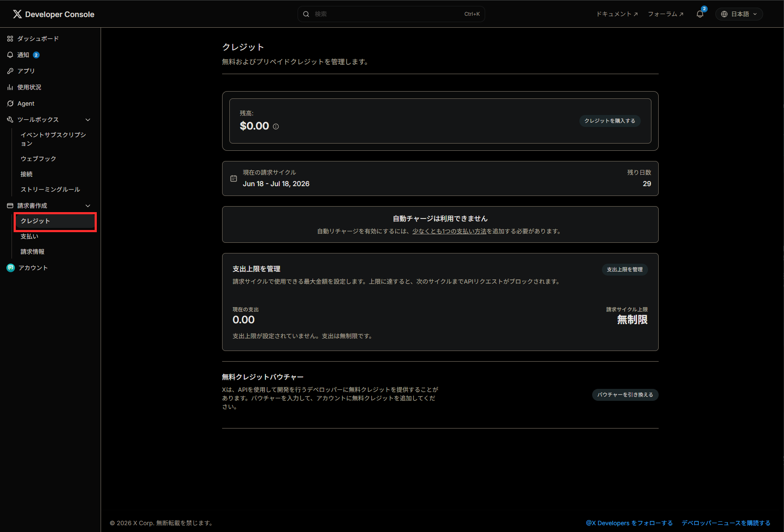Click the ダッシュボード grid icon
784x532 pixels.
(10, 39)
